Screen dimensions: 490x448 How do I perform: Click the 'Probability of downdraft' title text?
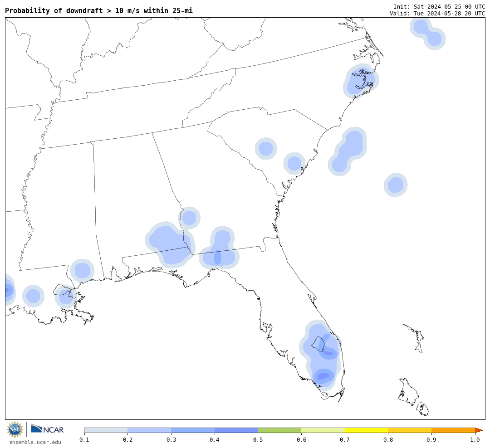point(99,10)
